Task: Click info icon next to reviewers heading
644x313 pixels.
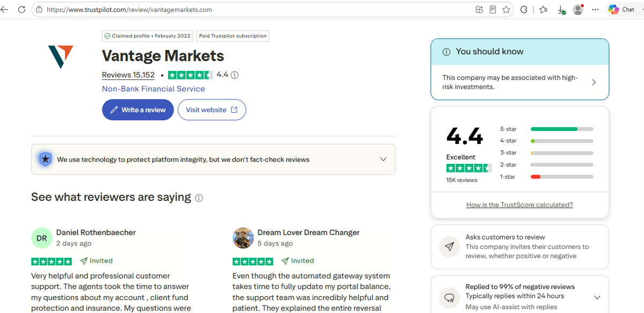Action: 199,198
